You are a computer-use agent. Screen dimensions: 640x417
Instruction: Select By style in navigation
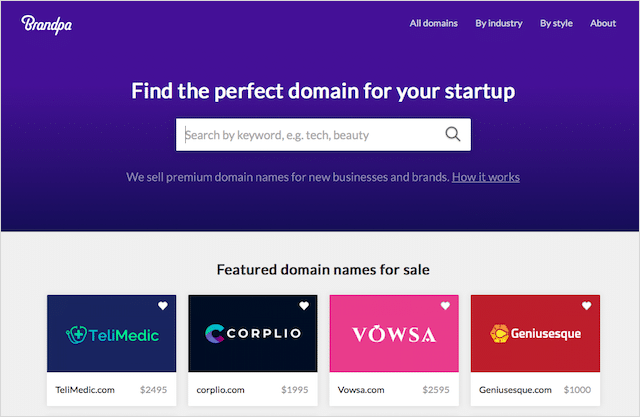click(556, 23)
